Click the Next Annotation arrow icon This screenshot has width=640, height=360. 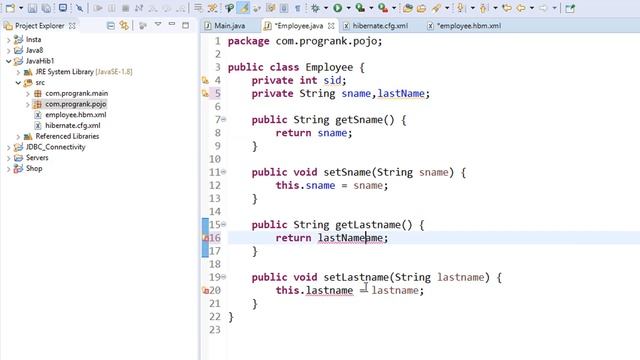(x=461, y=8)
